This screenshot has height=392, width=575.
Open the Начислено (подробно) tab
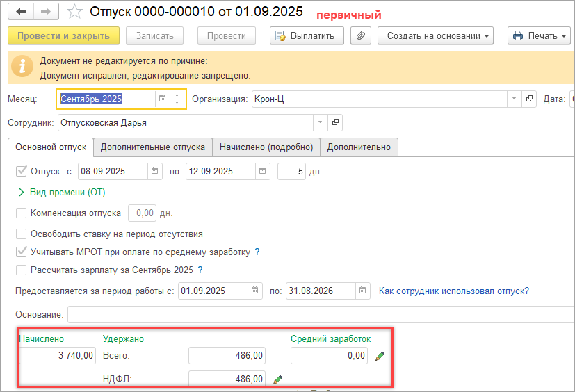[266, 147]
